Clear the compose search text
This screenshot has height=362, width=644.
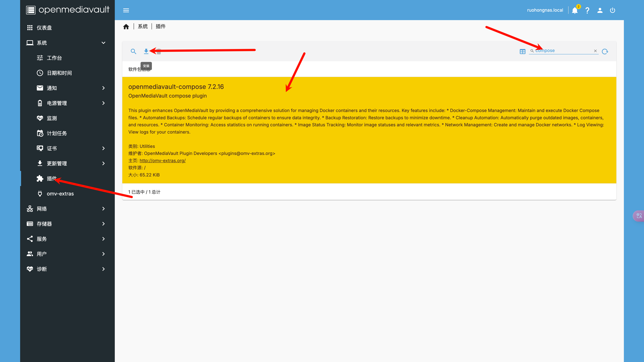(x=595, y=51)
